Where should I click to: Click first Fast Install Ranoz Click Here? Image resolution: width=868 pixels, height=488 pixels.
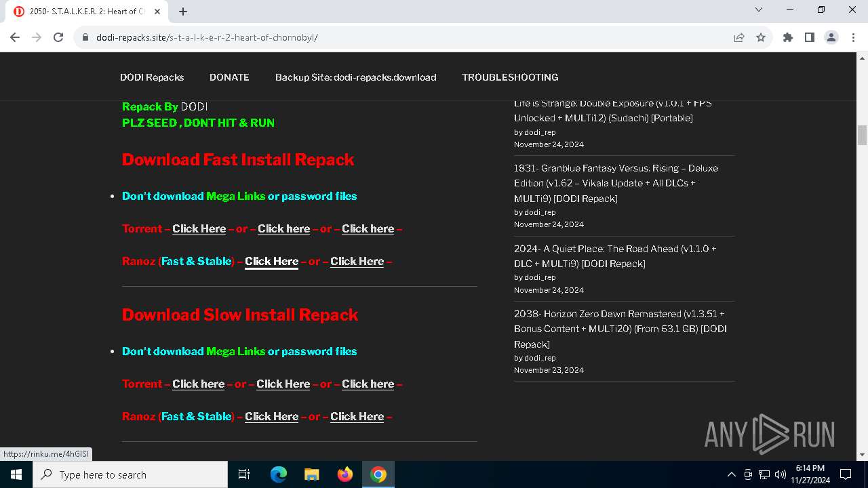click(x=271, y=262)
